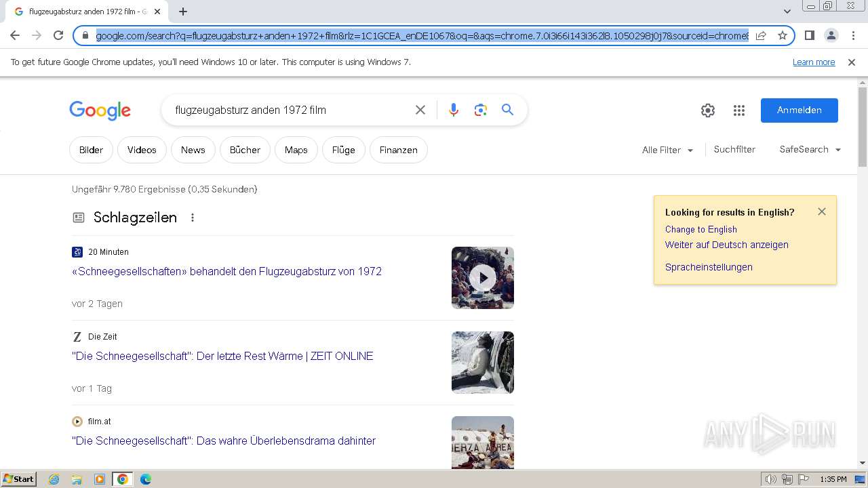
Task: Open the Windows Start button
Action: [x=19, y=479]
